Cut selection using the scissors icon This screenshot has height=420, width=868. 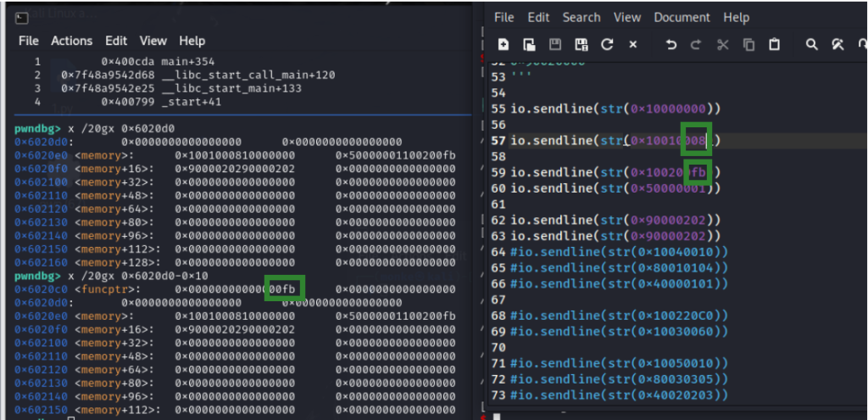pos(723,45)
